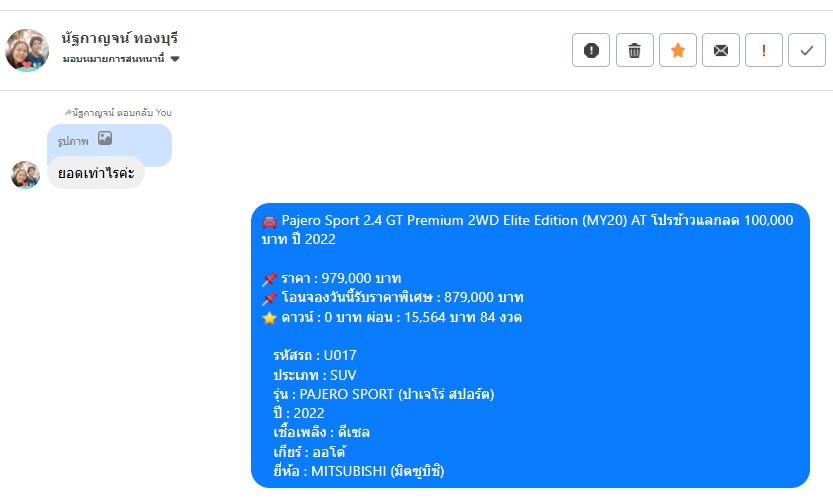Image resolution: width=833 pixels, height=502 pixels.
Task: Star this conversation with the orange star
Action: [x=677, y=50]
